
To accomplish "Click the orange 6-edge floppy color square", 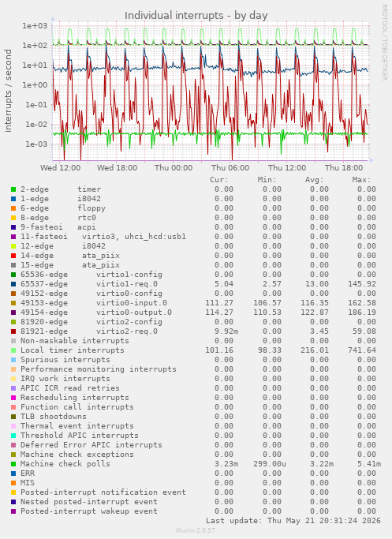I will pos(13,208).
